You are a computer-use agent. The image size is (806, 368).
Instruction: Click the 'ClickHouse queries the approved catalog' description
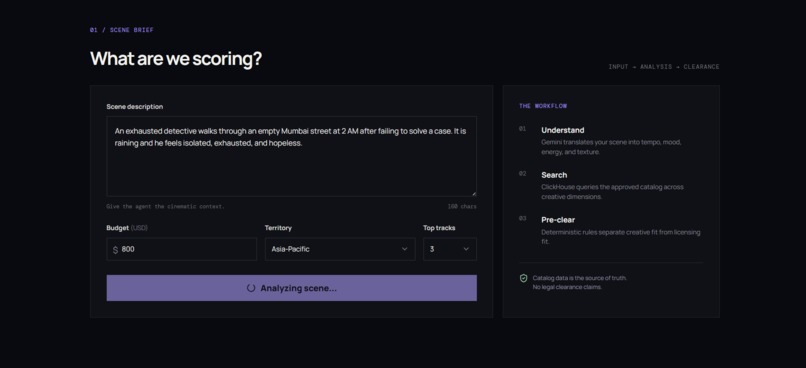tap(612, 192)
